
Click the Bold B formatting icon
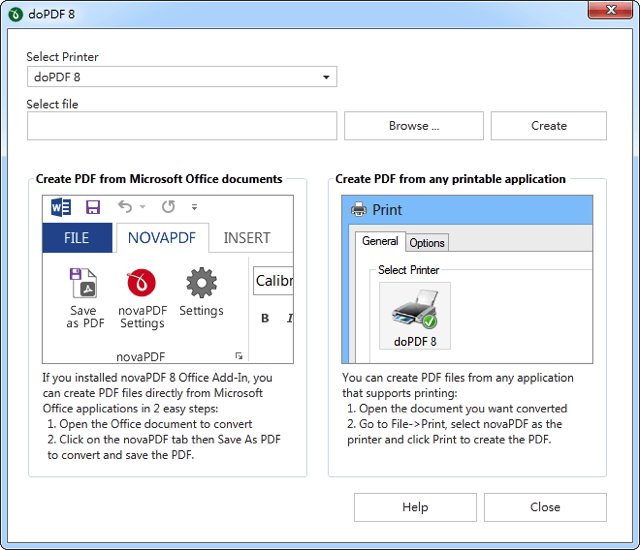[x=265, y=319]
